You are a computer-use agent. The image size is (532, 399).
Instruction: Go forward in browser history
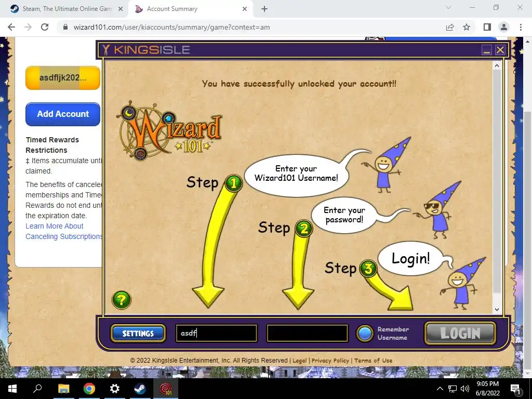28,27
